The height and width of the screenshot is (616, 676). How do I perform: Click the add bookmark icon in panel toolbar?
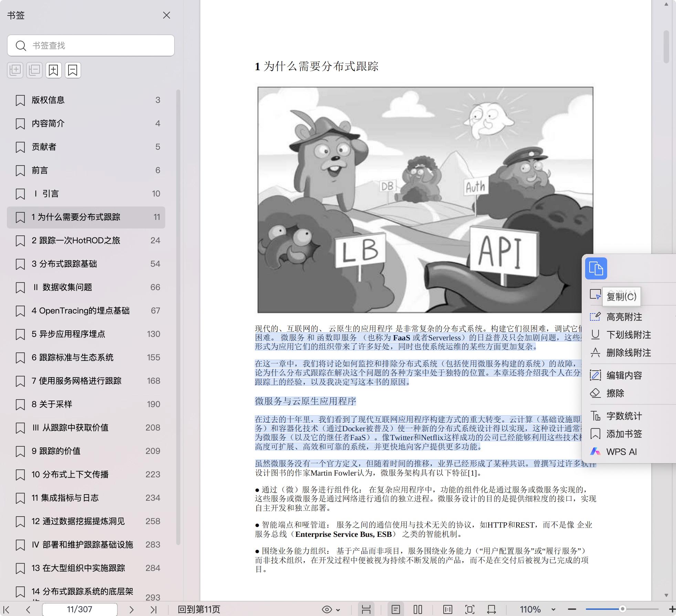[53, 70]
